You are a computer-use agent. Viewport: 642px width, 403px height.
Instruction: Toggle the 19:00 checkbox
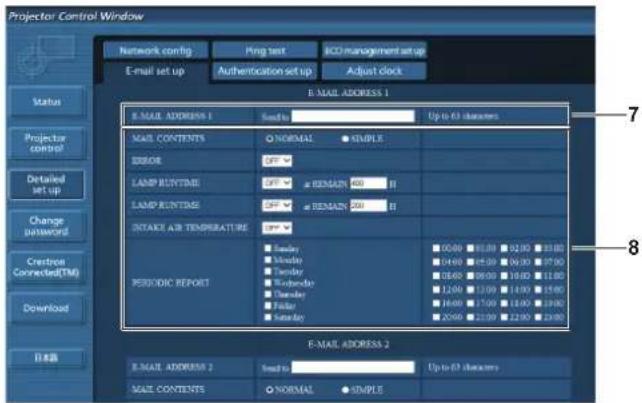point(538,303)
